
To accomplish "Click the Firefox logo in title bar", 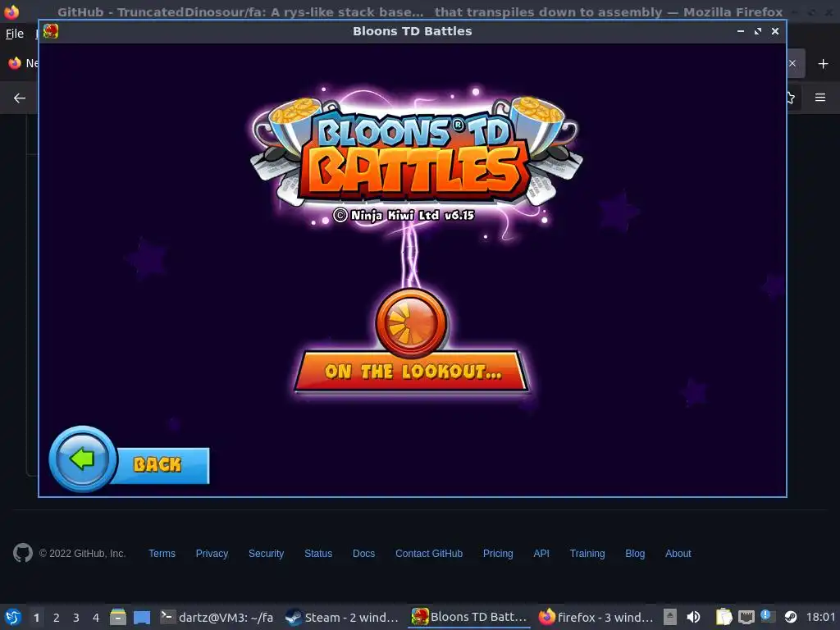I will click(11, 11).
